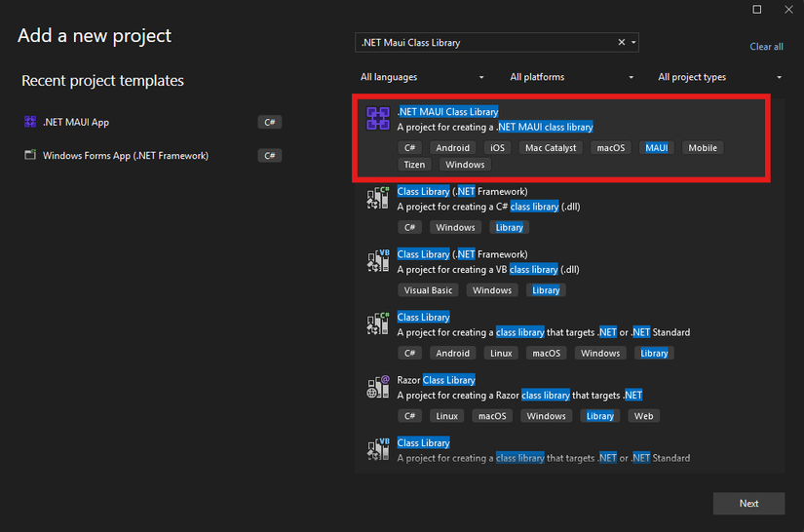Viewport: 804px width, 532px height.
Task: Click the last VB Class Library icon
Action: tap(378, 449)
